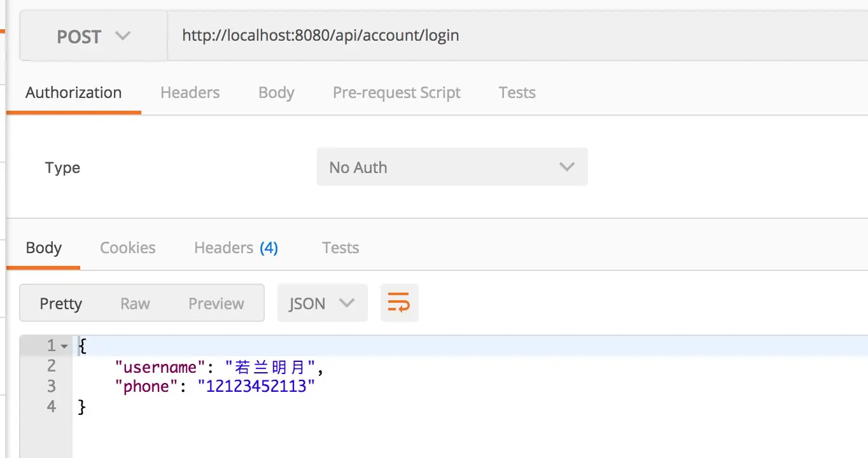Open the request Headers tab
The height and width of the screenshot is (458, 868).
pos(190,93)
